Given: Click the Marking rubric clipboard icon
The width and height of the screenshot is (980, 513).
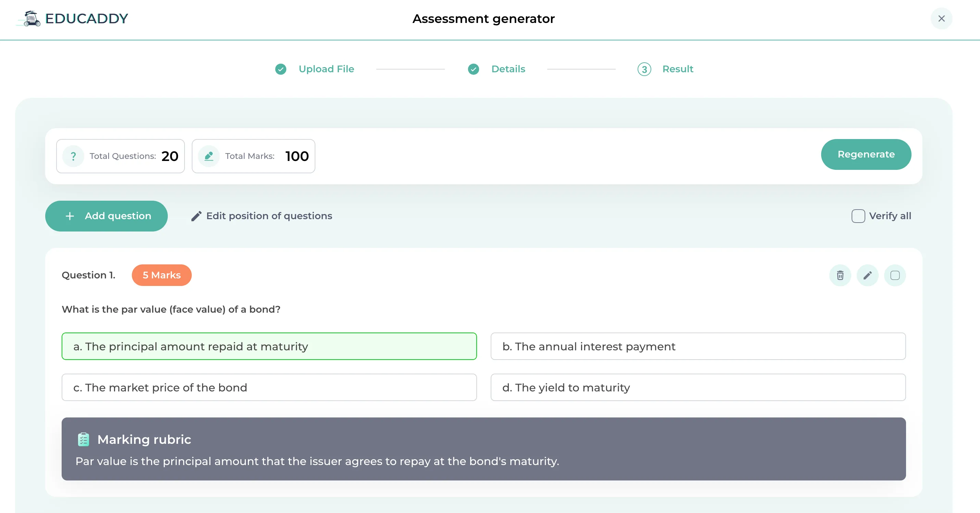Looking at the screenshot, I should click(83, 440).
